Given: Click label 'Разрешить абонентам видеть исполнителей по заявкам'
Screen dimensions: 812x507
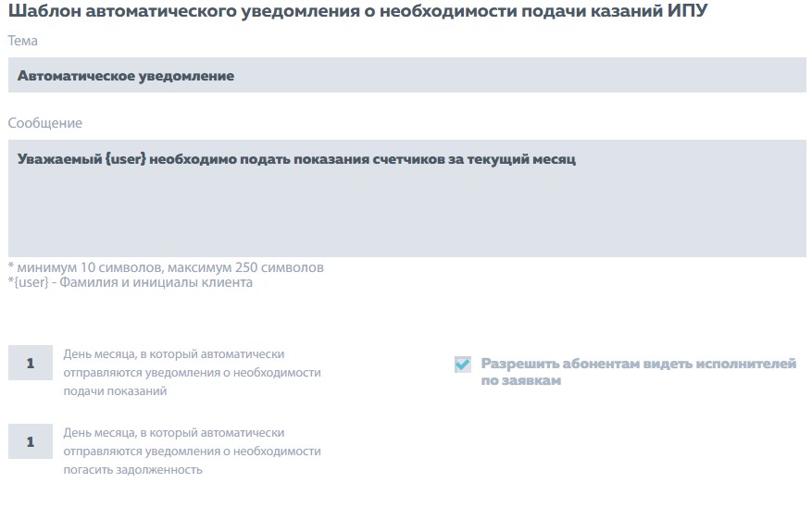Looking at the screenshot, I should pyautogui.click(x=639, y=371).
